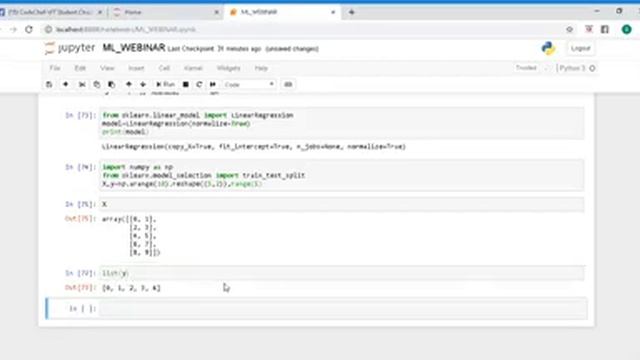Restart the kernel with the circular arrow icon
This screenshot has width=640, height=360.
(x=199, y=84)
